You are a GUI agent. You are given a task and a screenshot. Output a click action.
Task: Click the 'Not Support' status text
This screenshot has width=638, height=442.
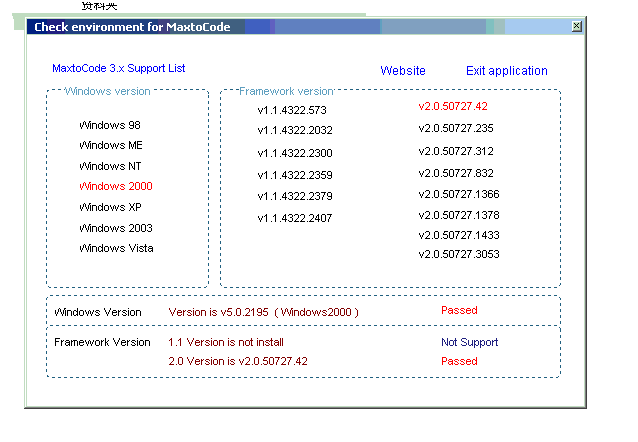click(470, 342)
